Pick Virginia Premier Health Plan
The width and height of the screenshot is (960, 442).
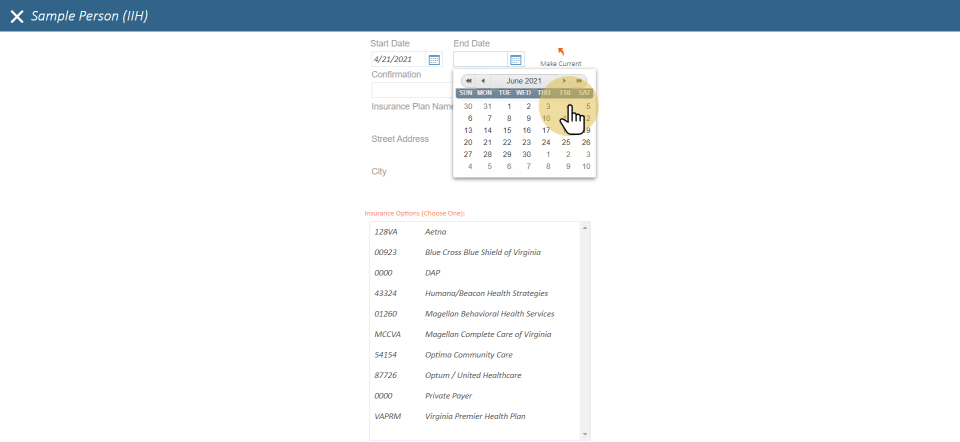pos(474,416)
